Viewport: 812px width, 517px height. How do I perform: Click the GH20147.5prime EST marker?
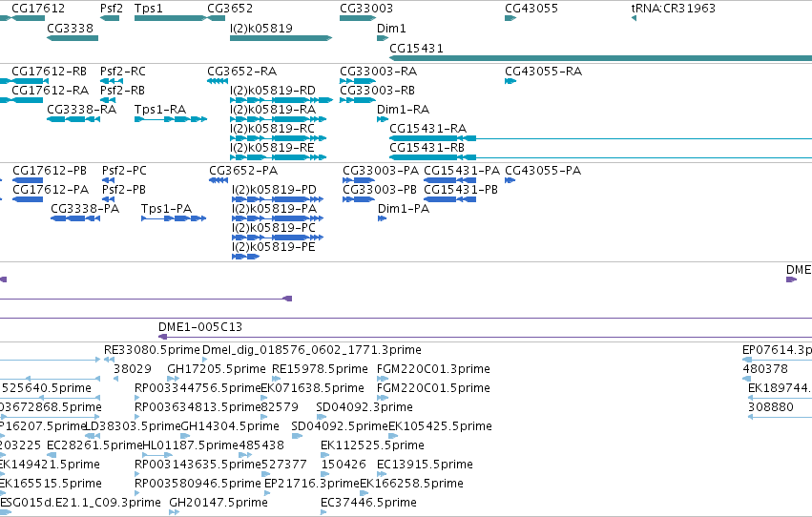[175, 512]
